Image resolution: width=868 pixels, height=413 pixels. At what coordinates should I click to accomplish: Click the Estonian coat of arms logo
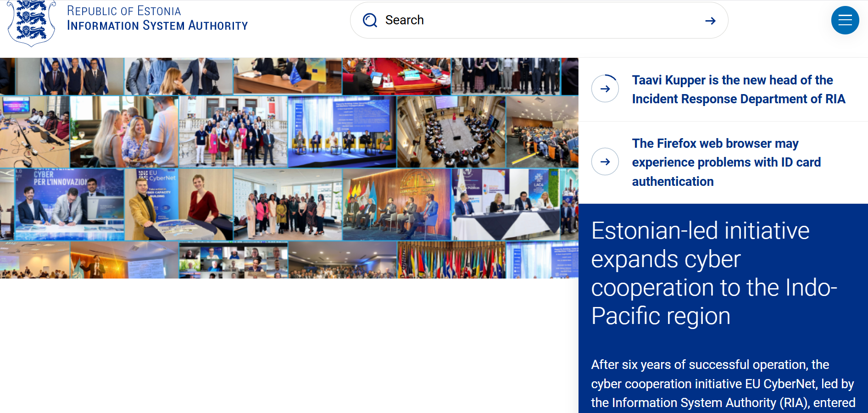pos(31,22)
